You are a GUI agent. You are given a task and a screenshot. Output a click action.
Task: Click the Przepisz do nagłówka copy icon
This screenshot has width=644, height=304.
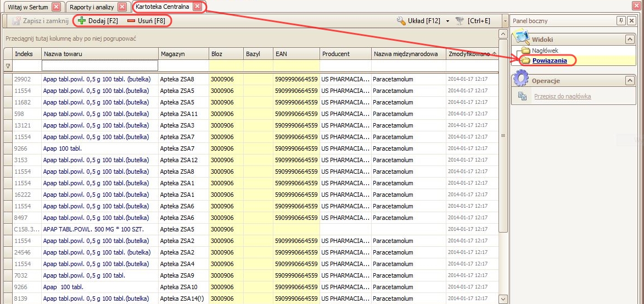tap(522, 97)
